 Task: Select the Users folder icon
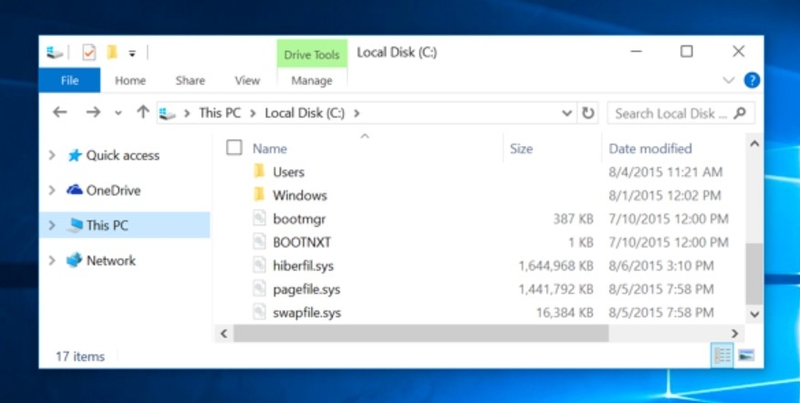(x=259, y=171)
